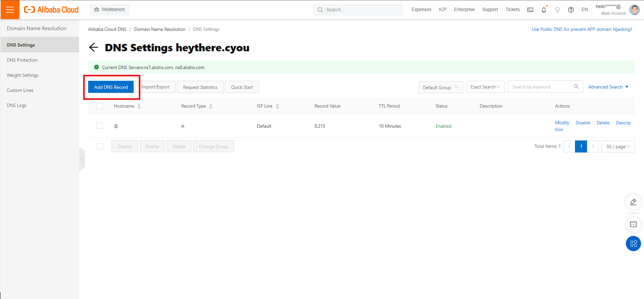Open the Support top menu
The height and width of the screenshot is (299, 644).
(490, 10)
